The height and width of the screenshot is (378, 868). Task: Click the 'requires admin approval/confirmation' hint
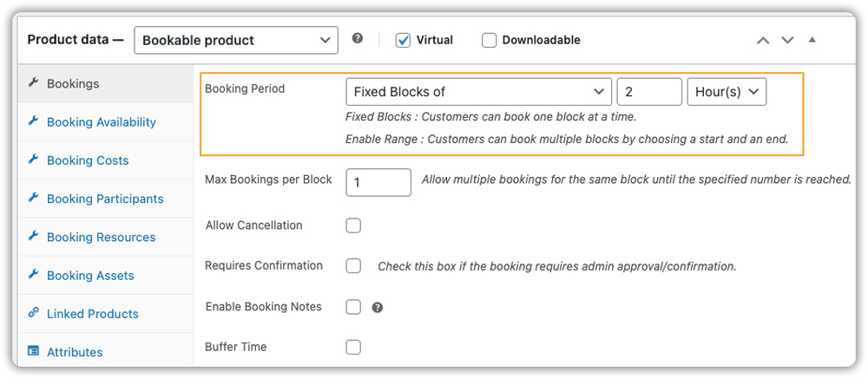coord(557,266)
